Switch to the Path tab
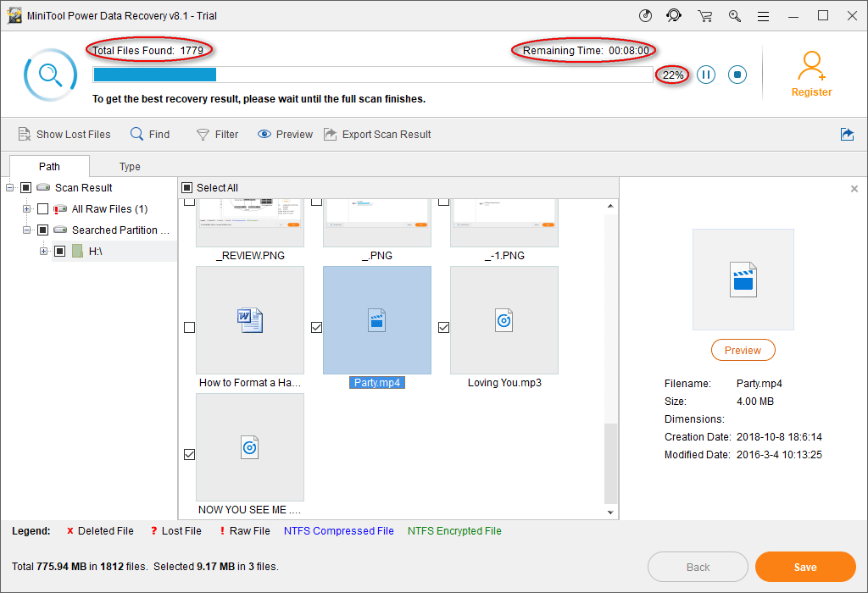 [49, 167]
